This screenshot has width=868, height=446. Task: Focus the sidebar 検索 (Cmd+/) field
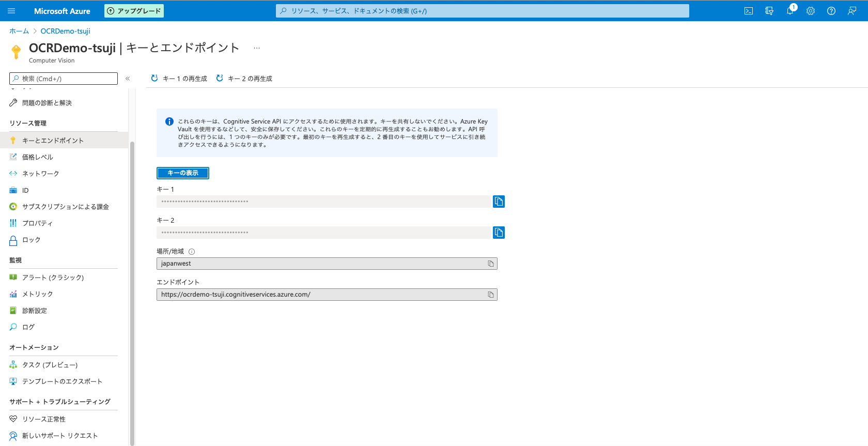64,79
